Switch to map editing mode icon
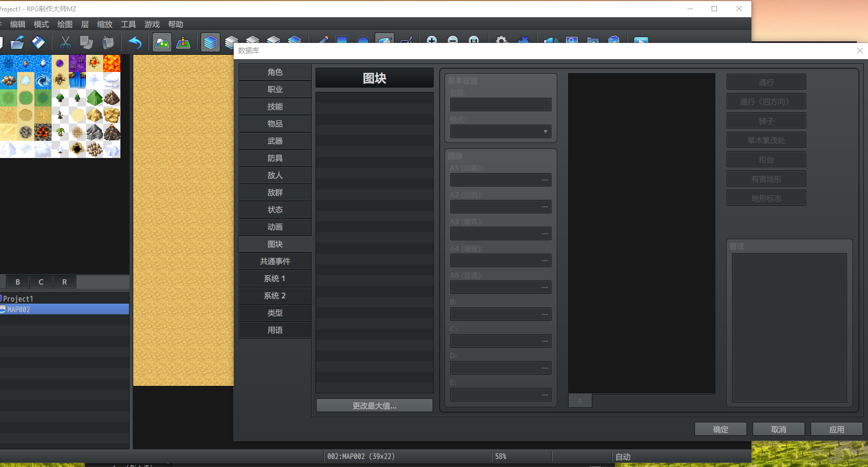This screenshot has height=467, width=868. (162, 42)
